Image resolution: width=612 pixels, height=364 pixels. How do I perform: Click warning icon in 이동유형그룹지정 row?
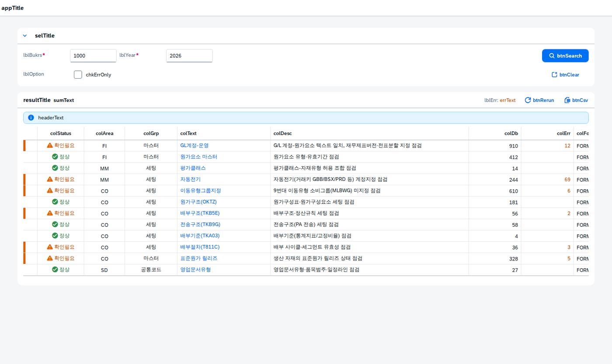click(x=50, y=191)
